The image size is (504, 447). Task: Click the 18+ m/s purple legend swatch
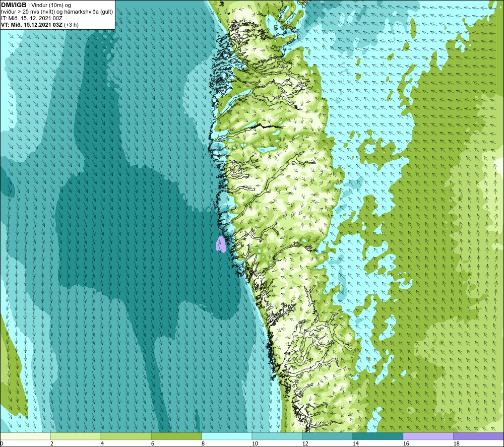[x=479, y=436]
